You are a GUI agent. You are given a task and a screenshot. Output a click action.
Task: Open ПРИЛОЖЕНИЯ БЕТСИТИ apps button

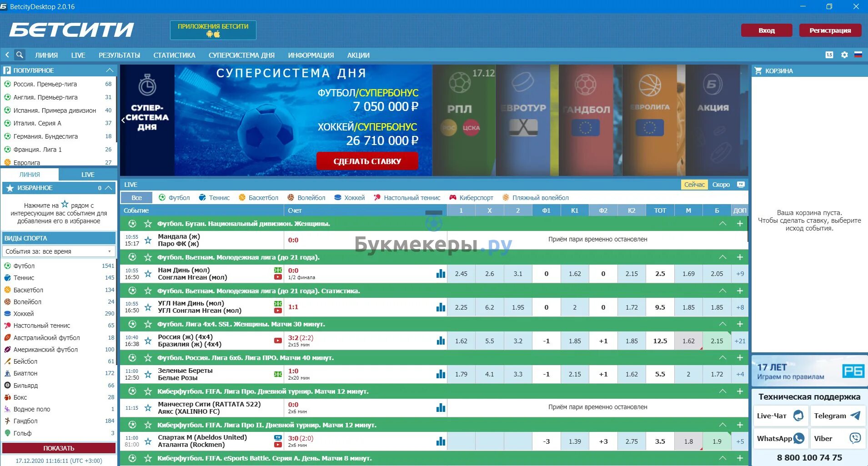213,30
